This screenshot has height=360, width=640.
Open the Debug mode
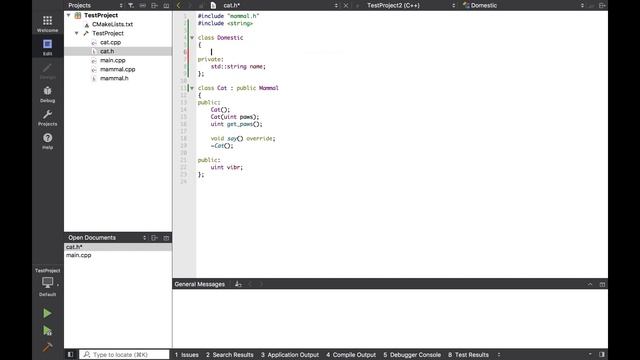pos(47,94)
